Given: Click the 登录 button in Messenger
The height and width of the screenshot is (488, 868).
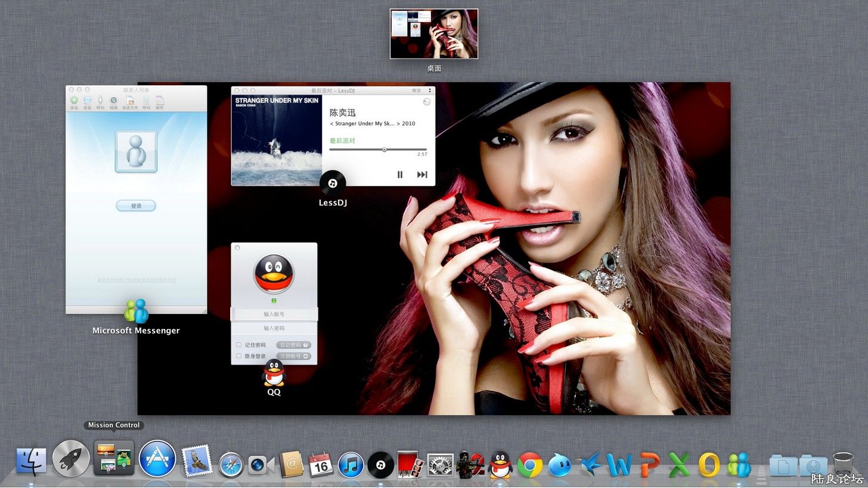Looking at the screenshot, I should 136,206.
